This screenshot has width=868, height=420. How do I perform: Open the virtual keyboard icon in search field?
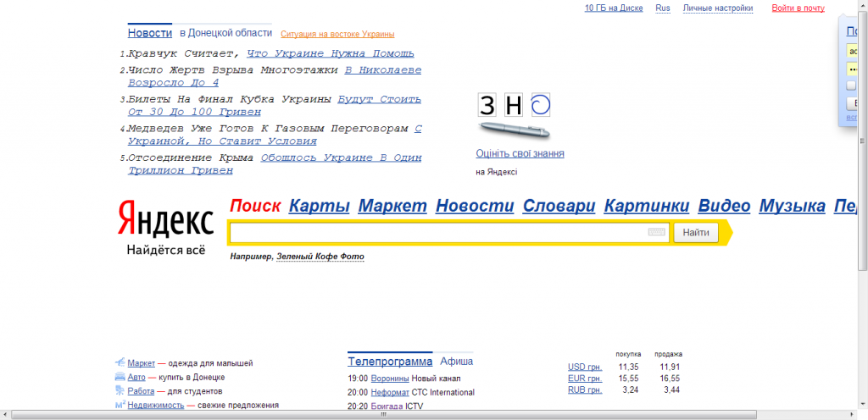point(657,233)
